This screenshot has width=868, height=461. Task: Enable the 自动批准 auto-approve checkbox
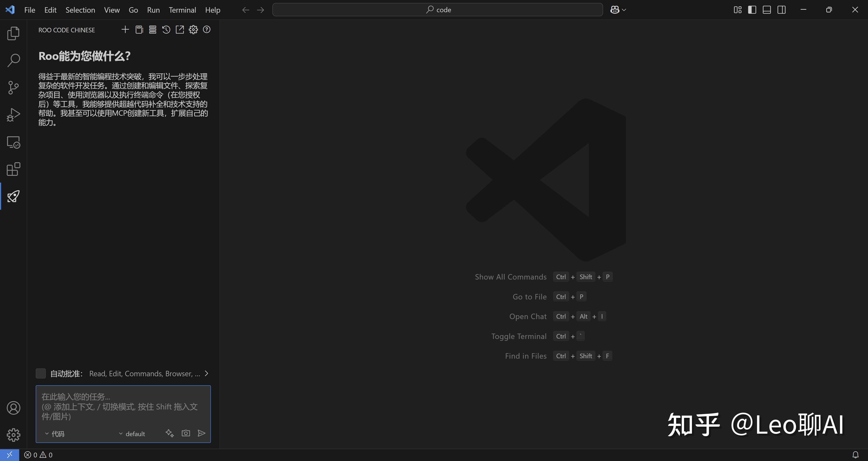(x=41, y=373)
